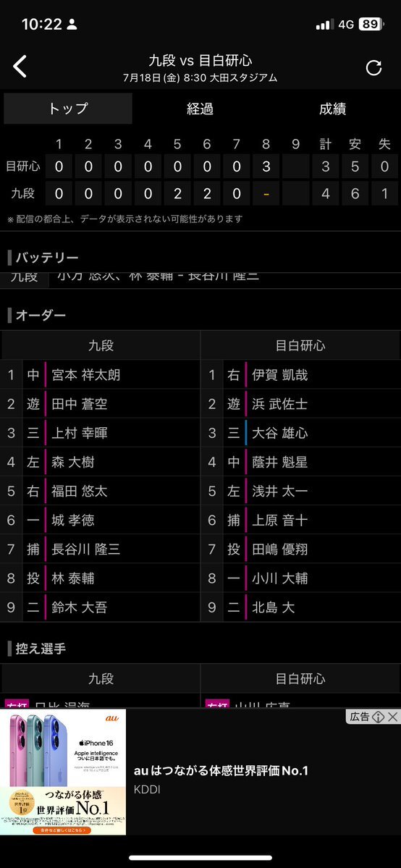Refresh the game data with reload icon
This screenshot has height=868, width=401.
374,67
